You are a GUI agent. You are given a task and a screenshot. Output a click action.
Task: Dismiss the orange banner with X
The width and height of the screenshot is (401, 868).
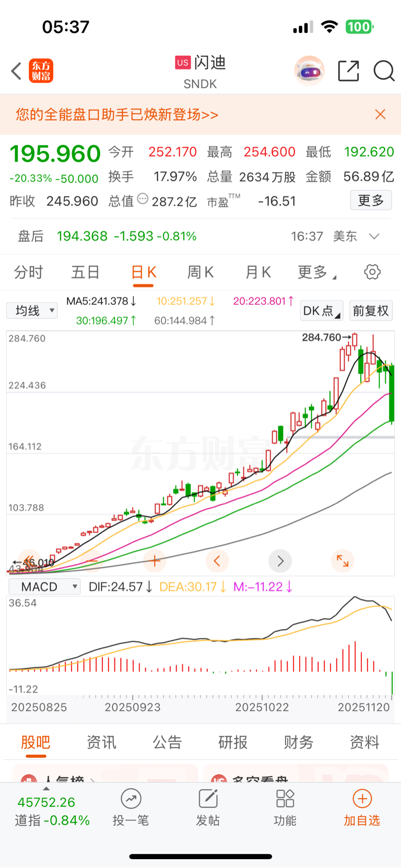pyautogui.click(x=380, y=114)
